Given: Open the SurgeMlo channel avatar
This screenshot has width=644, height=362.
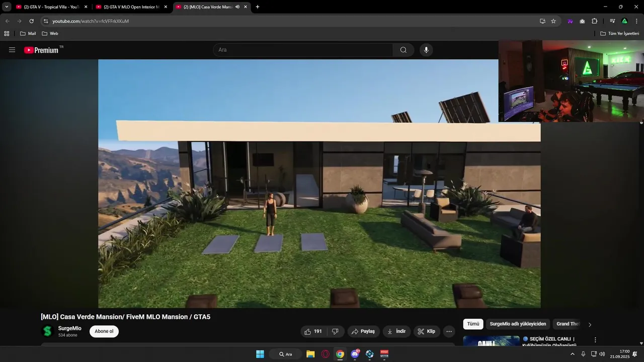Looking at the screenshot, I should point(47,331).
